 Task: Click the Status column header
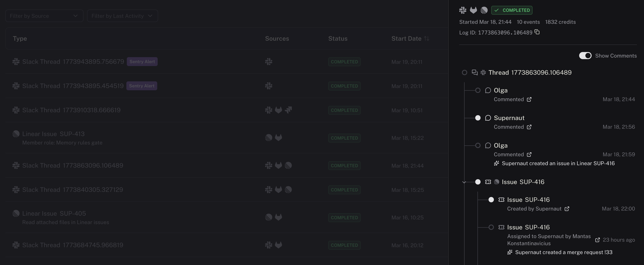click(338, 38)
